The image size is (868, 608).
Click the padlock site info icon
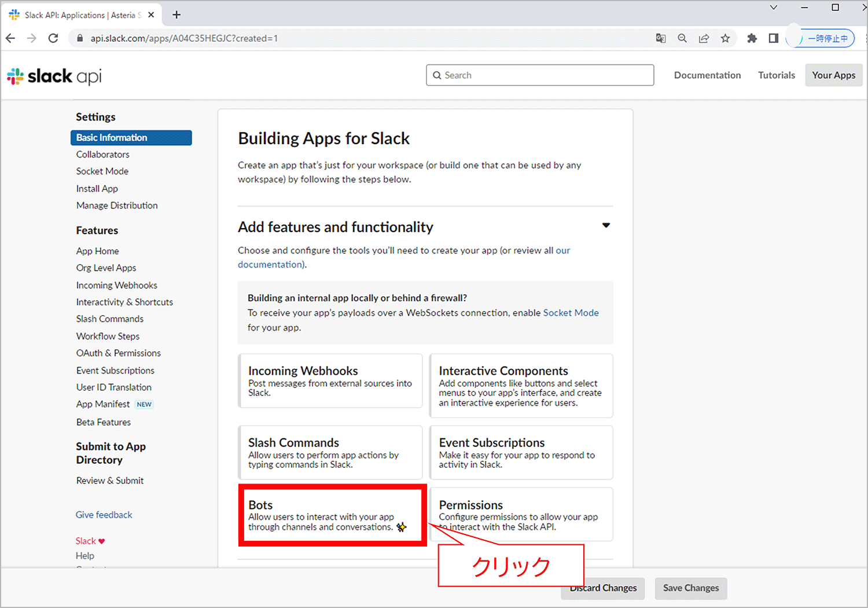[80, 38]
